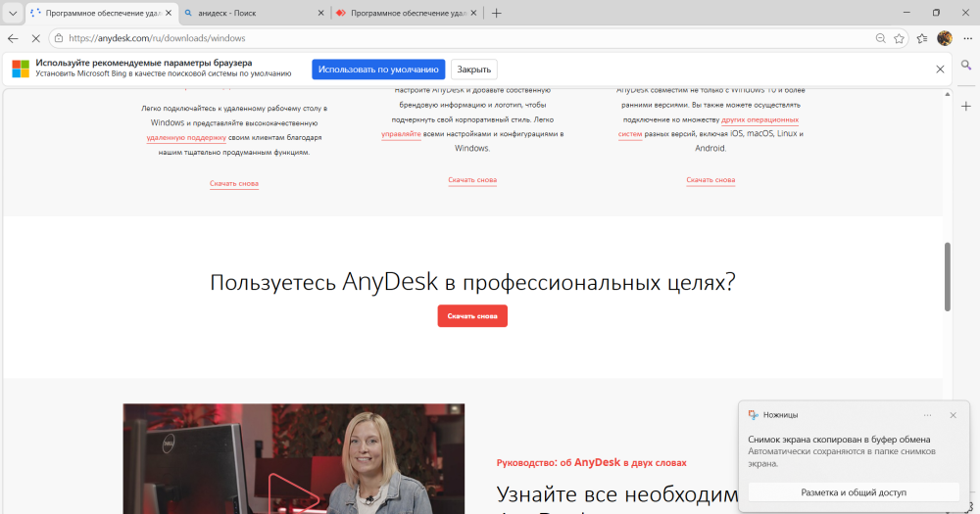Open the browser settings and more menu
Image resolution: width=980 pixels, height=514 pixels.
(x=967, y=38)
